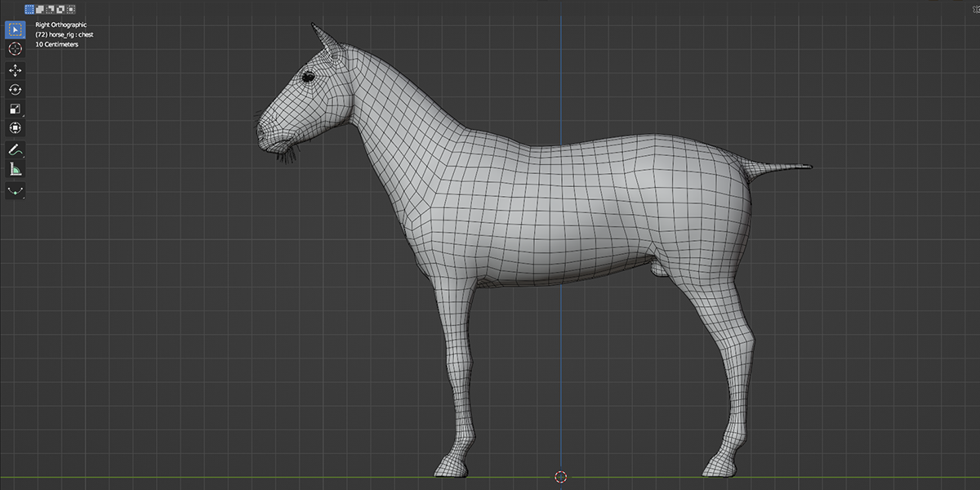Screen dimensions: 980x490
Task: Switch to 'Subtract existing selection' mode
Action: point(51,10)
